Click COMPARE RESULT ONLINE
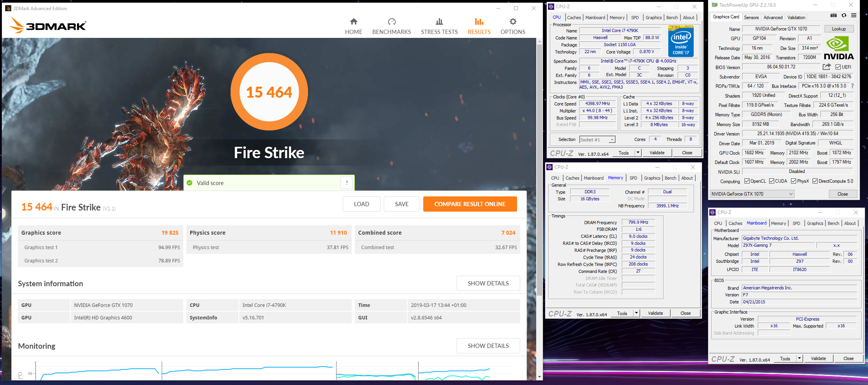Viewport: 868px width, 385px height. pyautogui.click(x=470, y=204)
